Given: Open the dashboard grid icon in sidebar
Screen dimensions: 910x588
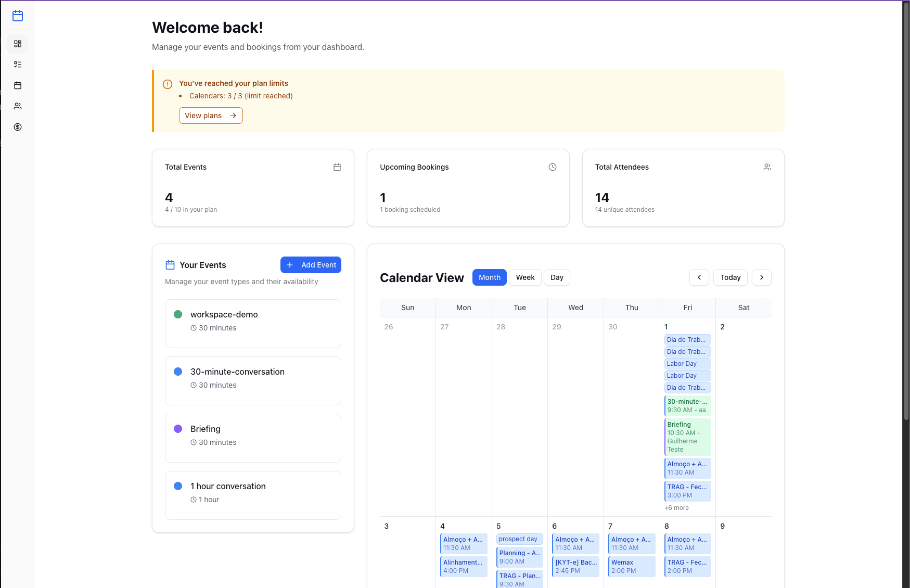Looking at the screenshot, I should [x=18, y=44].
